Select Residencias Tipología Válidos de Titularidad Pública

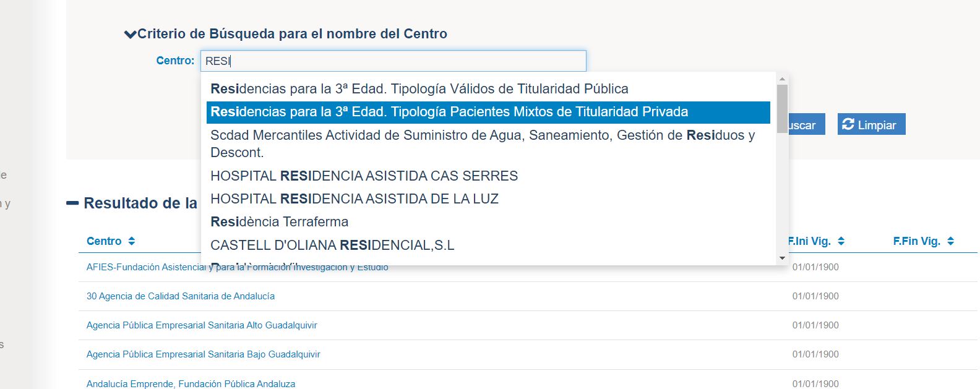pos(488,89)
